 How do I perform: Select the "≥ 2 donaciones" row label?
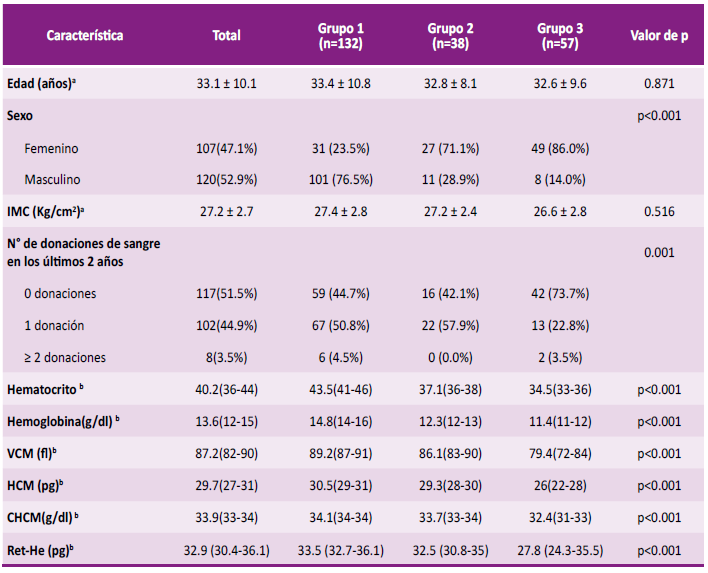pos(65,357)
